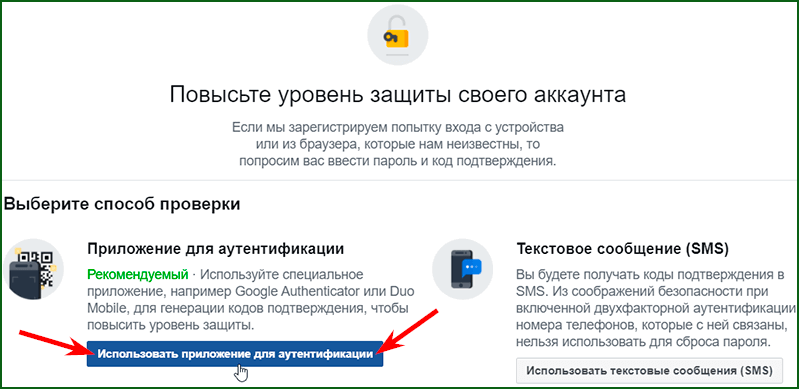This screenshot has height=389, width=799.
Task: Click the QR code authenticator app icon
Action: [34, 269]
